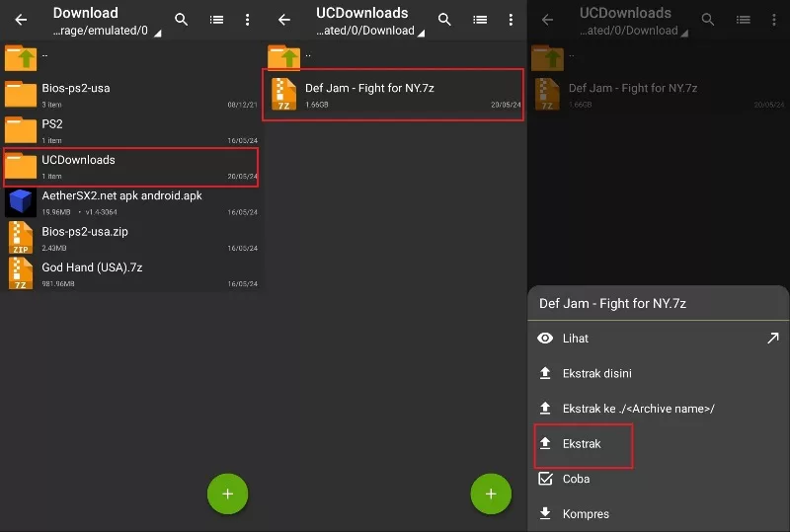This screenshot has width=790, height=532.
Task: Select Def Jam - Fight for NY.7z in middle panel
Action: [393, 95]
